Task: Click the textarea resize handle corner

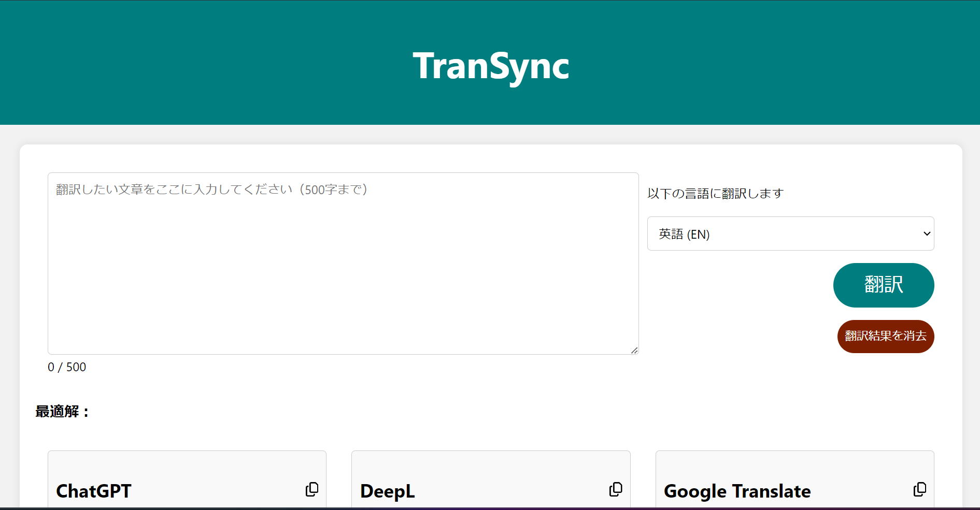Action: [634, 351]
